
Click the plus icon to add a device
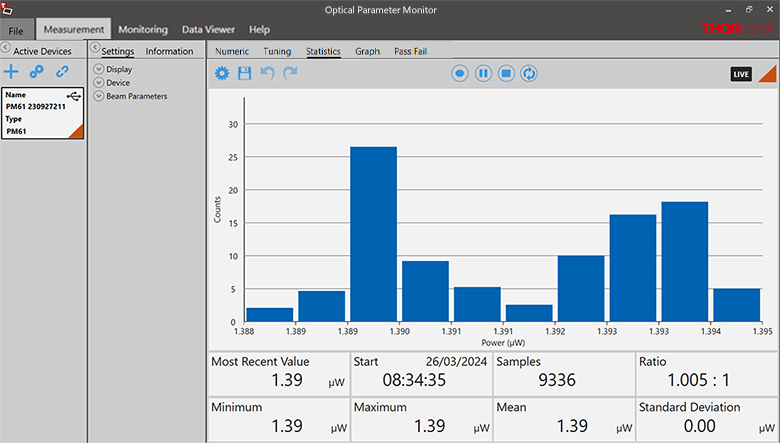[12, 72]
